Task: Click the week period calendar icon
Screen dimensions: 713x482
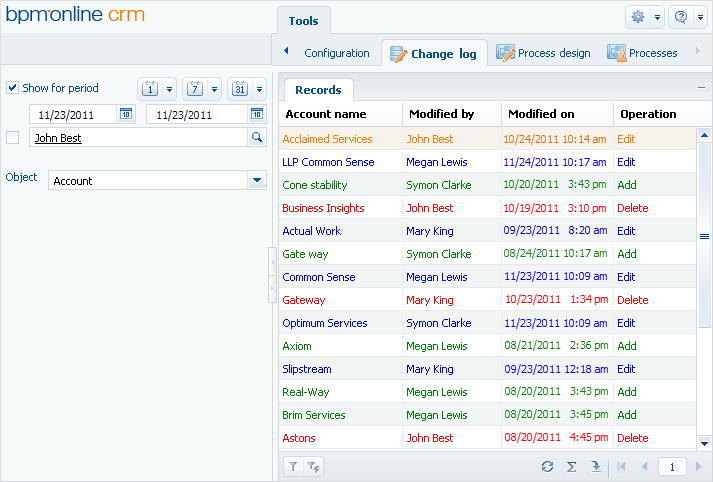Action: (194, 88)
